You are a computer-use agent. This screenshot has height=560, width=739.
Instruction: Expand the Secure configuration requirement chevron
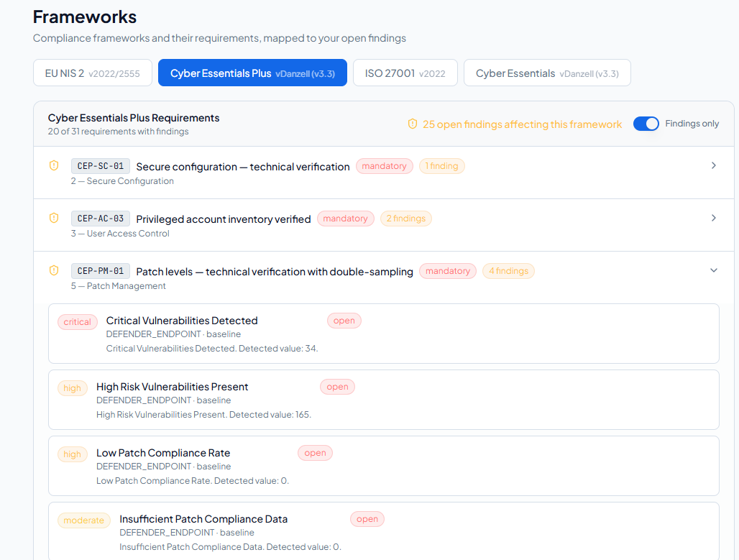(x=714, y=165)
